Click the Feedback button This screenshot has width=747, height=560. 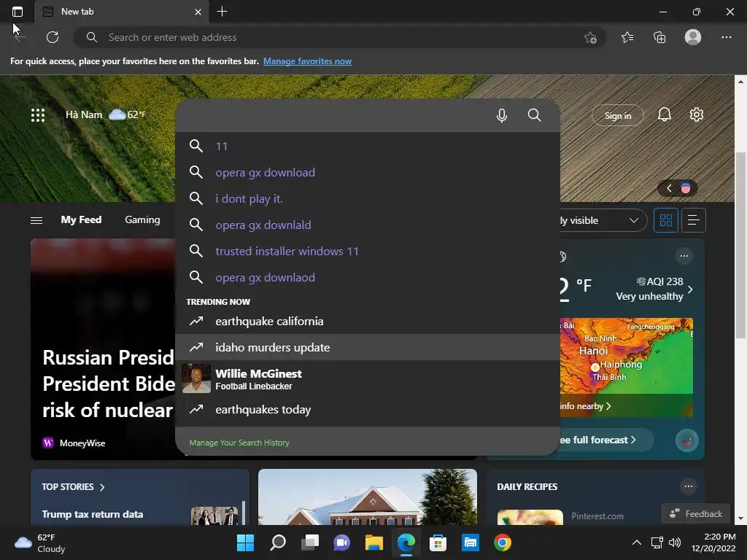click(695, 513)
